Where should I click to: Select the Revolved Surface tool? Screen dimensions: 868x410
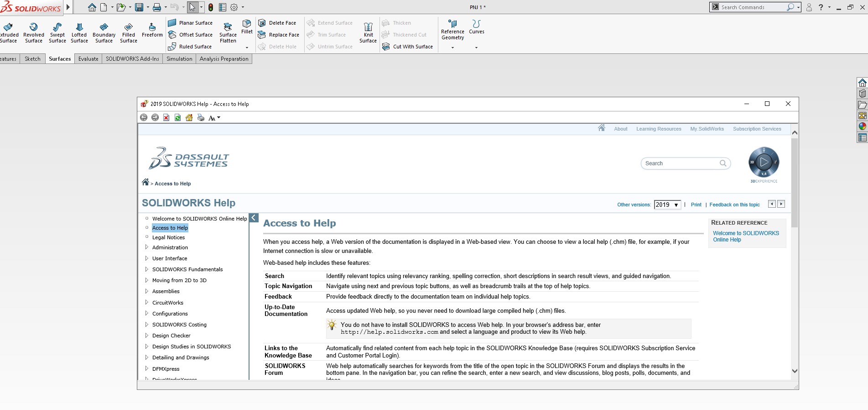[x=34, y=32]
